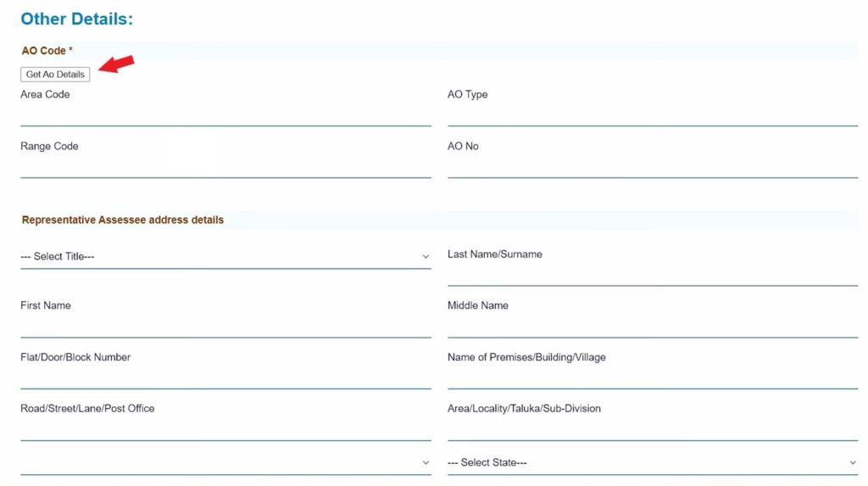
Task: Click the Other Details heading
Action: (x=76, y=19)
